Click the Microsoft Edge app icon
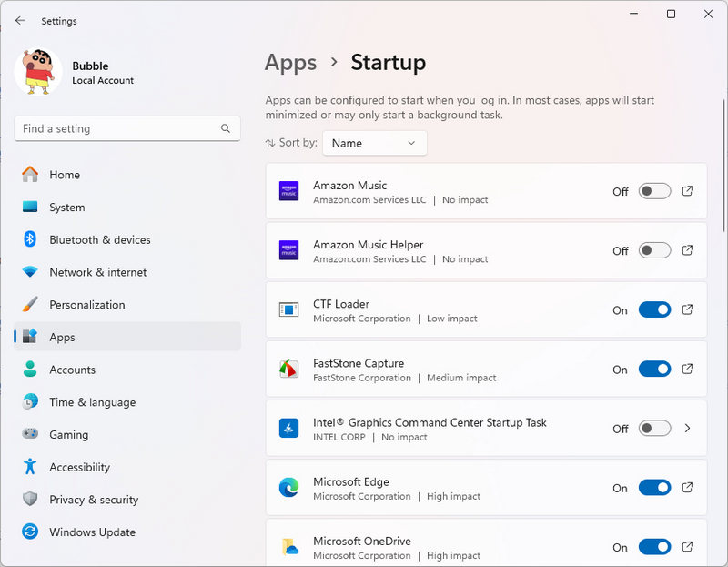Viewport: 728px width, 567px height. (x=288, y=488)
